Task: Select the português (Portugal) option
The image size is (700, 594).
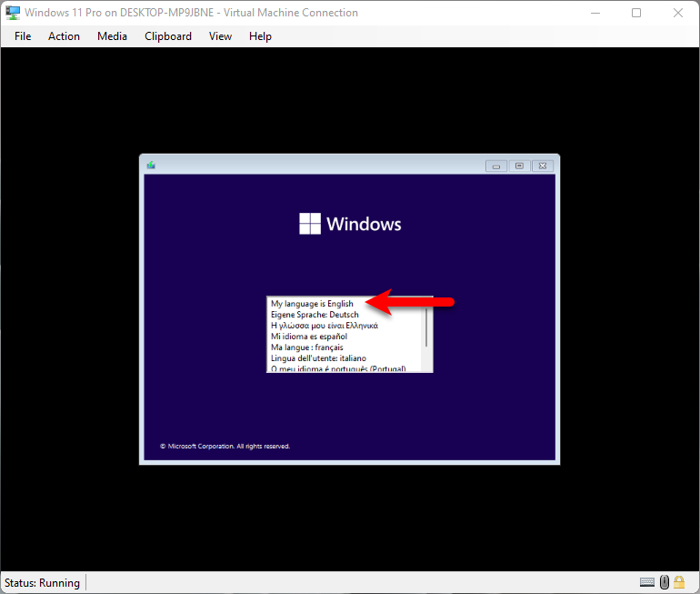Action: click(338, 369)
